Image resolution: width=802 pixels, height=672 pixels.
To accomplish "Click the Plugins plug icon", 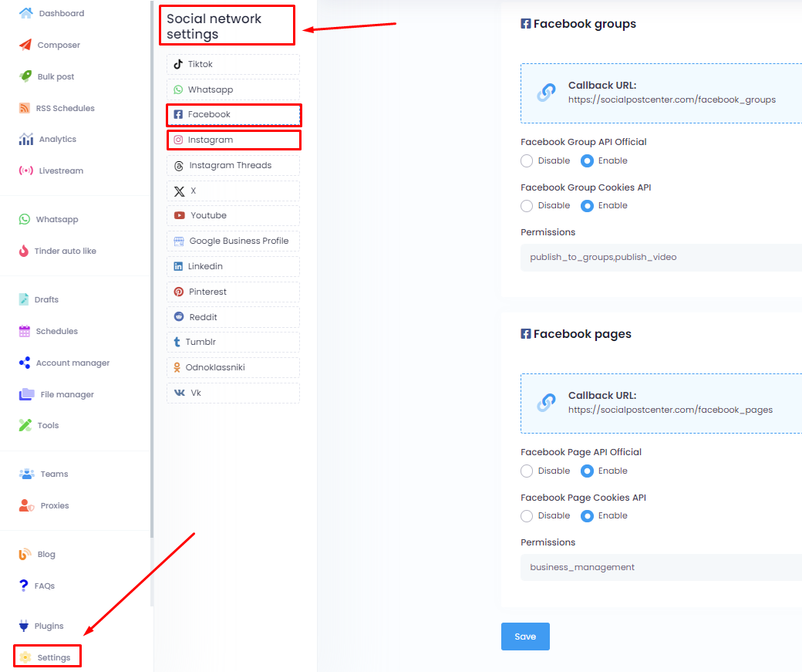I will click(24, 626).
